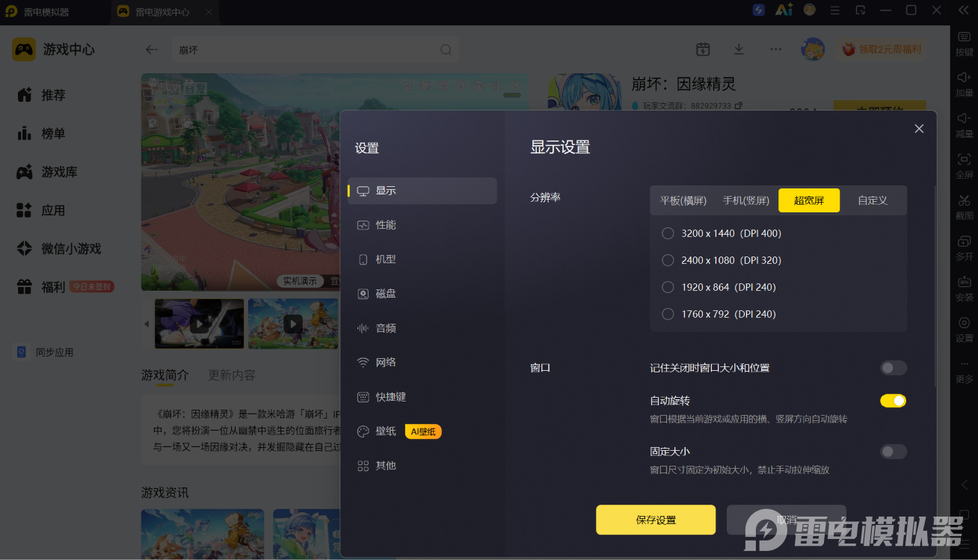Click the window rotate icon beside hamburger menu
Viewport: 978px width, 560px height.
861,10
